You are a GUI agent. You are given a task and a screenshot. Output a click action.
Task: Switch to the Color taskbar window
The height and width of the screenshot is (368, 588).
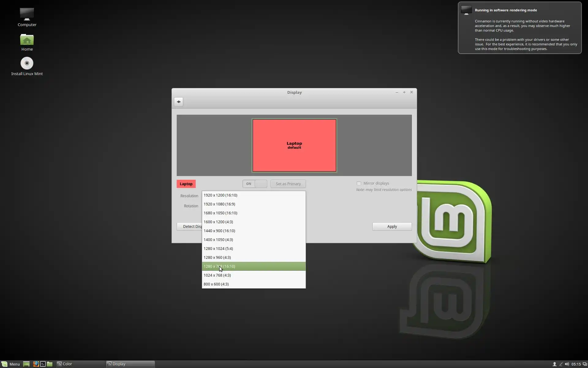[80, 364]
